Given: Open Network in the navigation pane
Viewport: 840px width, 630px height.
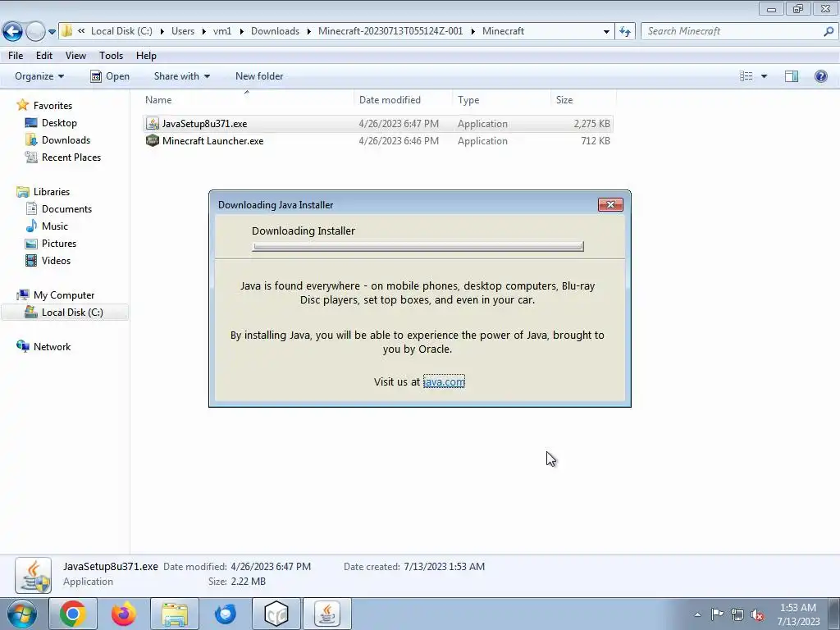Looking at the screenshot, I should point(52,347).
